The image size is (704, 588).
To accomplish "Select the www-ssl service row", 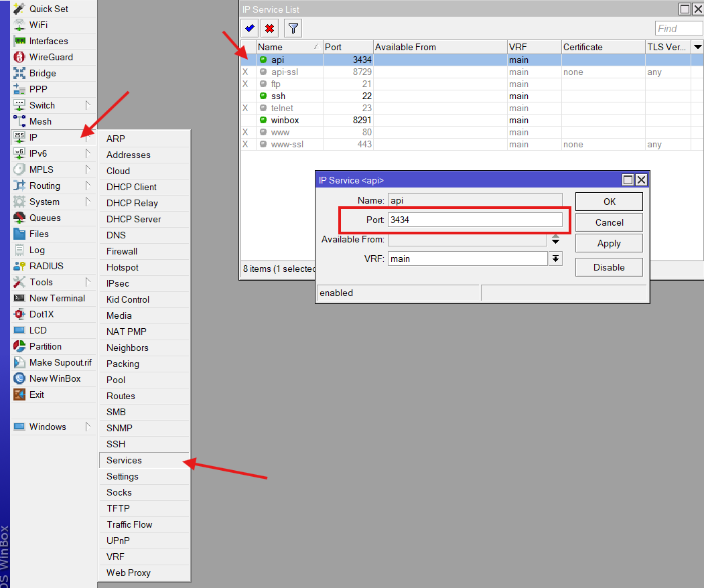I will tap(472, 144).
